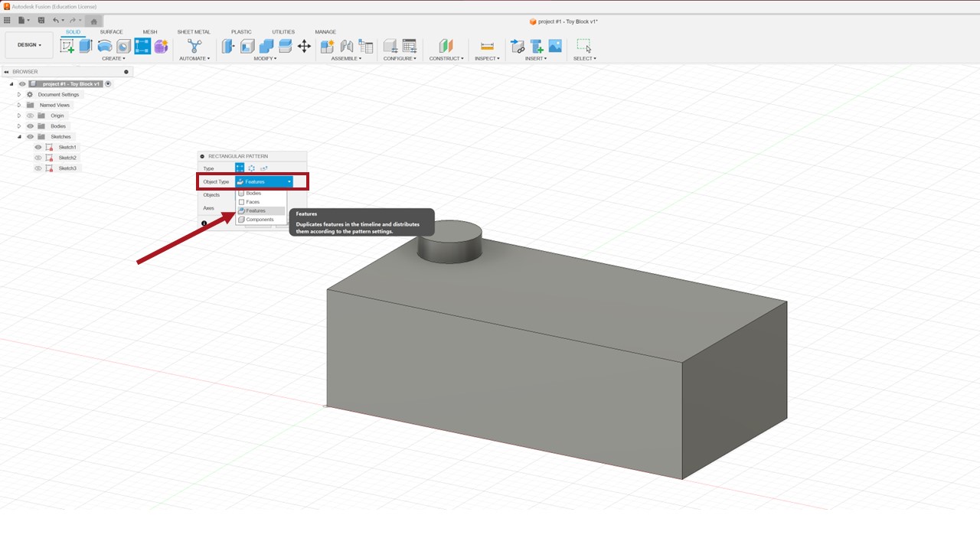Image resolution: width=980 pixels, height=551 pixels.
Task: Click the Automate tool icon
Action: click(194, 46)
